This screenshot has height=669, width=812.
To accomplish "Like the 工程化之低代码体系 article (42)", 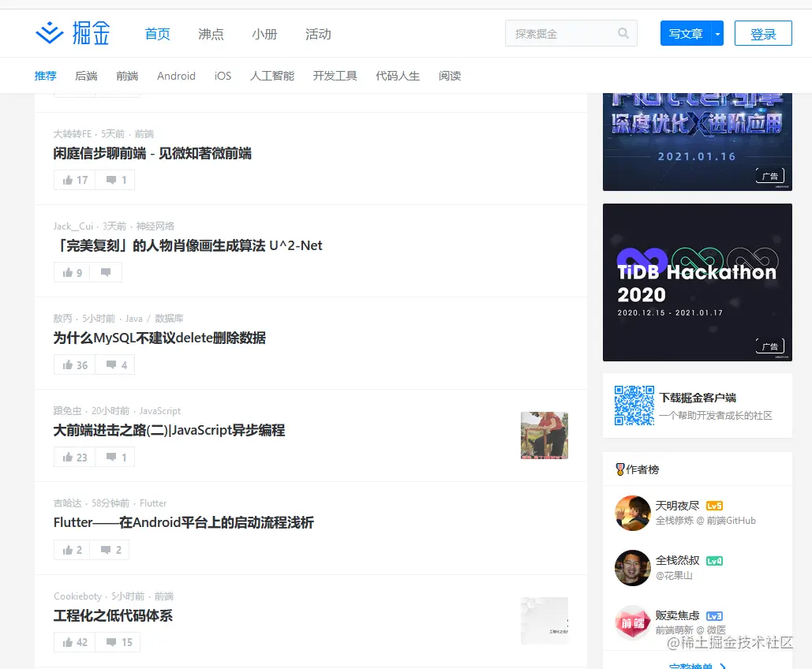I will coord(74,642).
